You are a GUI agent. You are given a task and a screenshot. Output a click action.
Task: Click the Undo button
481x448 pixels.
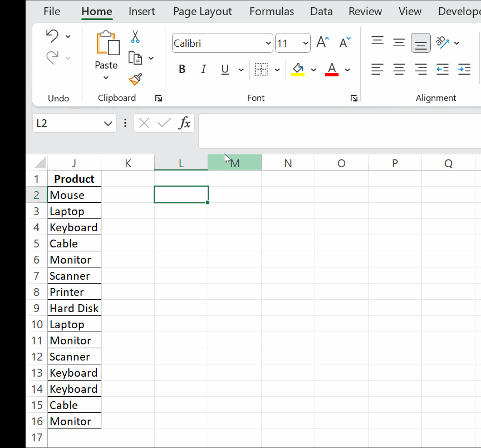(53, 35)
